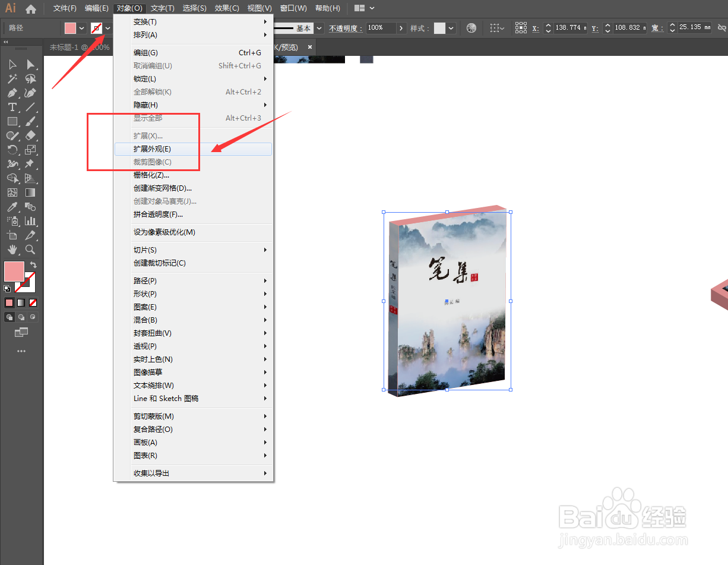Choose 编组(G) menu entry
Screen dimensions: 728x565
click(x=194, y=53)
